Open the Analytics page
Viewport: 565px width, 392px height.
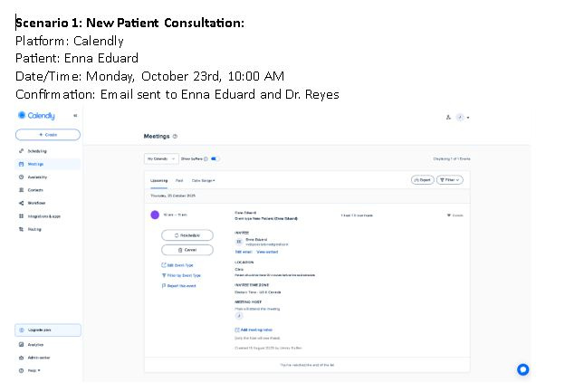click(35, 344)
